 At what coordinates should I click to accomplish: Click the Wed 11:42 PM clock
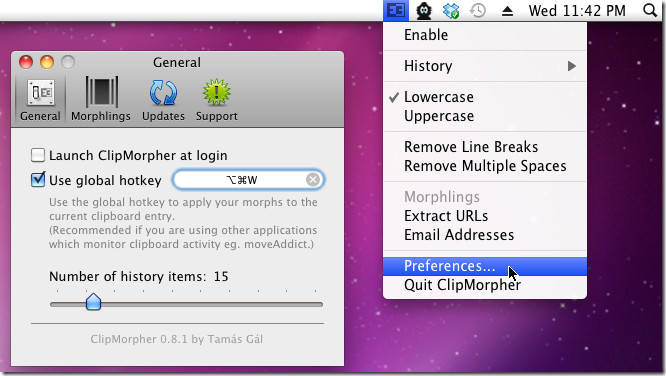[x=577, y=11]
